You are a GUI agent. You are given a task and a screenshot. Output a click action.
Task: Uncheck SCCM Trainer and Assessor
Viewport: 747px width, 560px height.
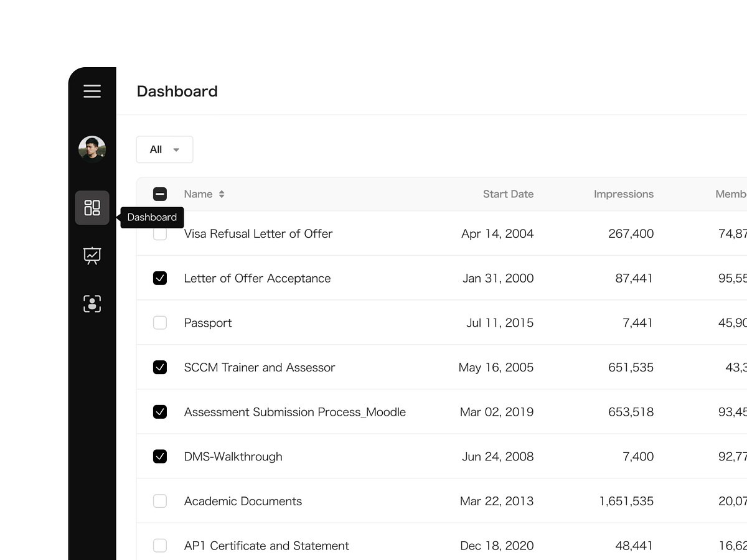click(x=160, y=367)
